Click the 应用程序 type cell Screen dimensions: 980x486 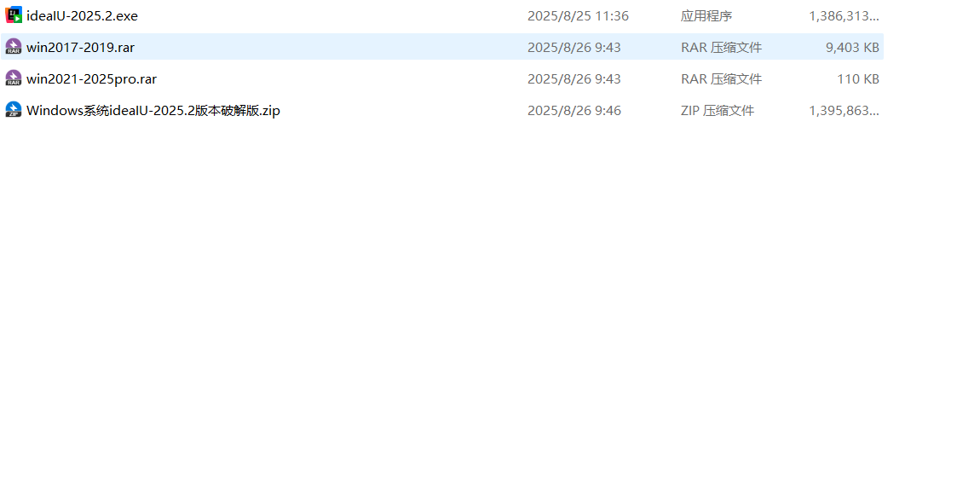pyautogui.click(x=706, y=15)
